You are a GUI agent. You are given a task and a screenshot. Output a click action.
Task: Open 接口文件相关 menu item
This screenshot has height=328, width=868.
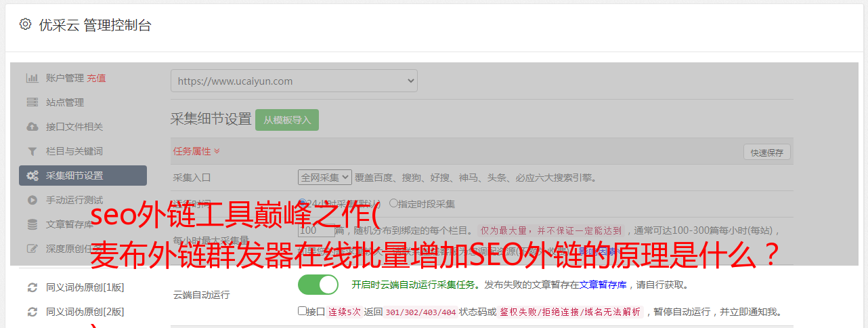click(x=74, y=127)
